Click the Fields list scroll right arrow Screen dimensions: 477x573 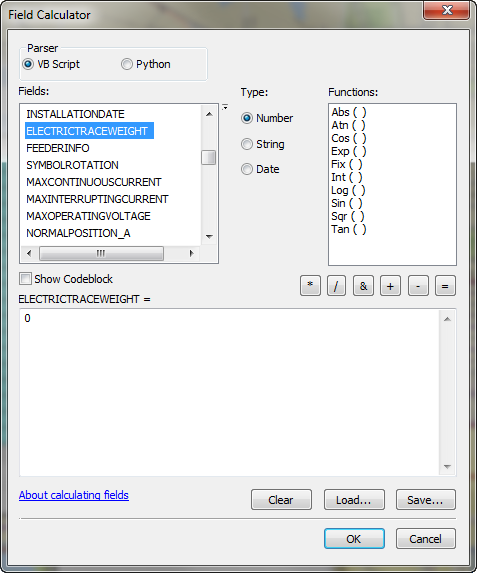click(191, 253)
